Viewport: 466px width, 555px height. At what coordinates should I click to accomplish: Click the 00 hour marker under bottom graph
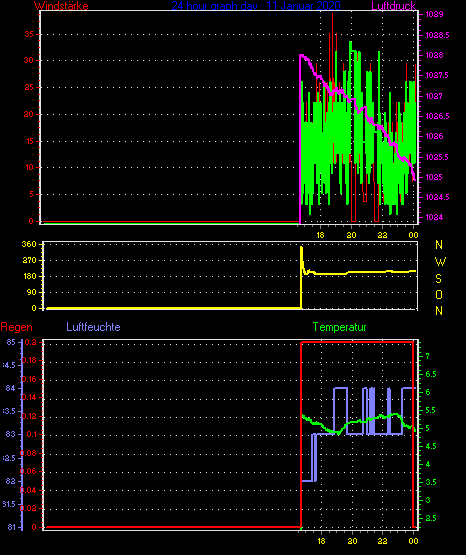coord(413,541)
